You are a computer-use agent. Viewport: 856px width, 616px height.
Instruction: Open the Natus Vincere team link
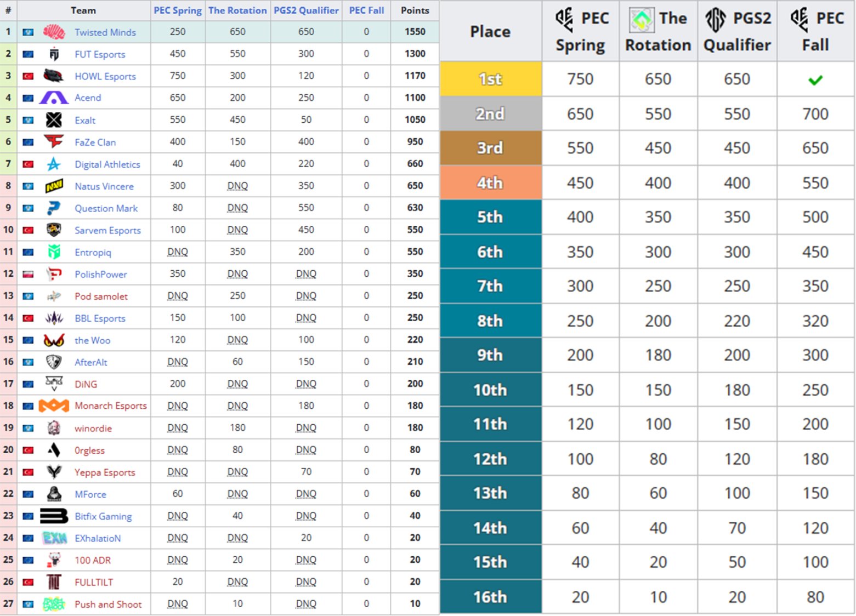click(x=104, y=186)
